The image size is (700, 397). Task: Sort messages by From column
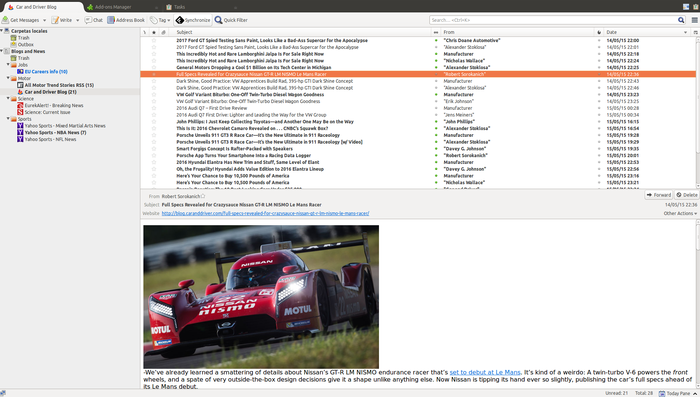518,32
